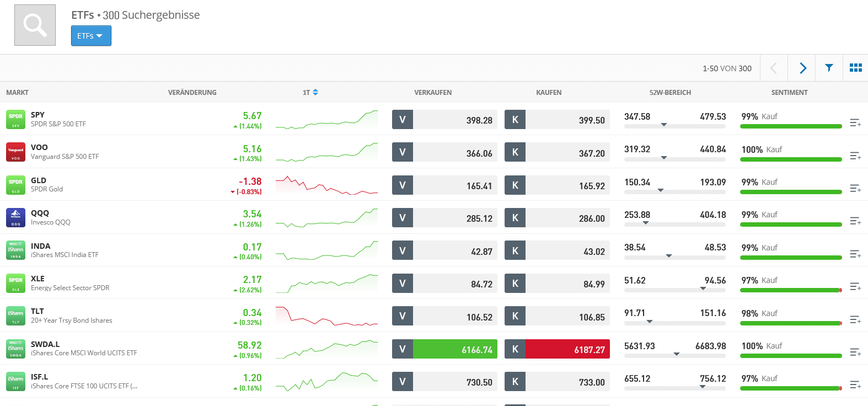Open the QQQ Invesco logo icon
The width and height of the screenshot is (868, 406).
click(15, 218)
